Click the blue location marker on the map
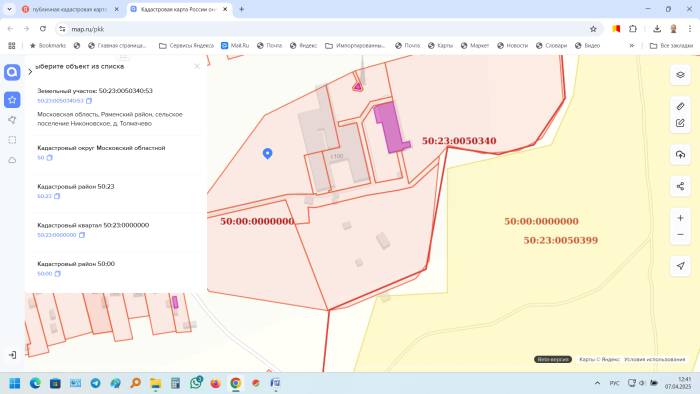Image resolution: width=700 pixels, height=394 pixels. (x=267, y=153)
